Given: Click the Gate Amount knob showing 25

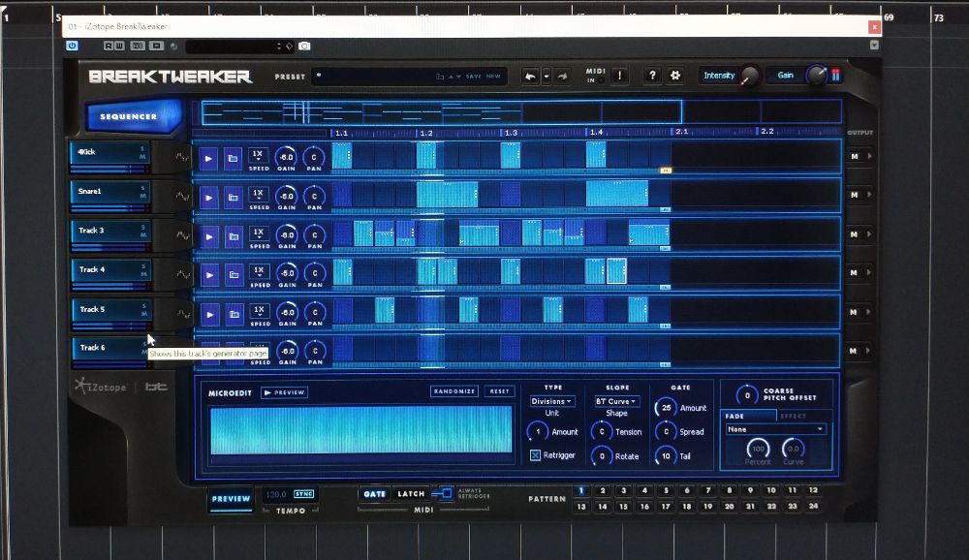Looking at the screenshot, I should [666, 407].
